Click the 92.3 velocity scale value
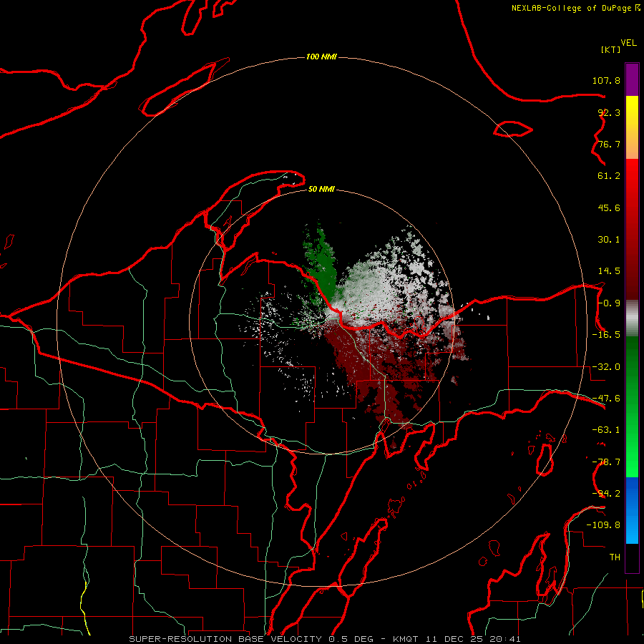644x644 pixels. tap(609, 112)
